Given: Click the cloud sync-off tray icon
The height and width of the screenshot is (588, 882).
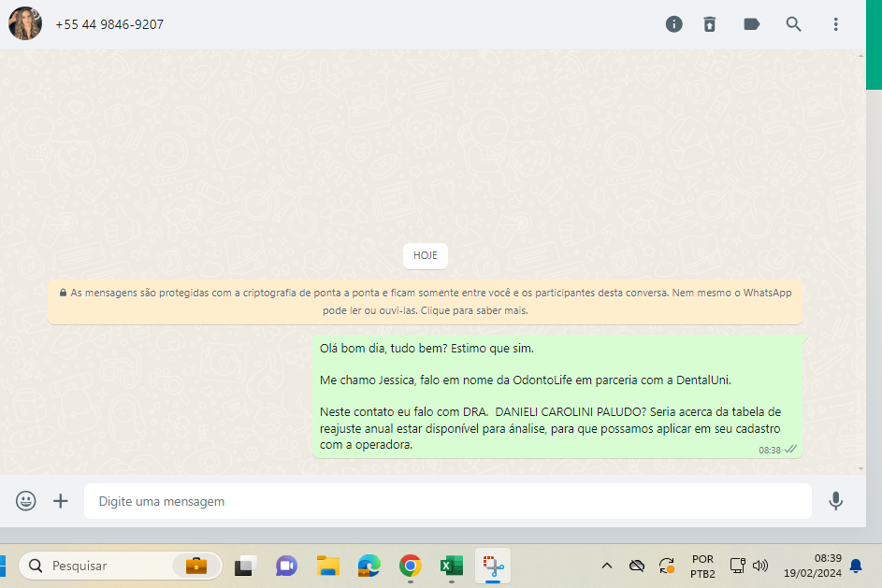Looking at the screenshot, I should pos(637,566).
